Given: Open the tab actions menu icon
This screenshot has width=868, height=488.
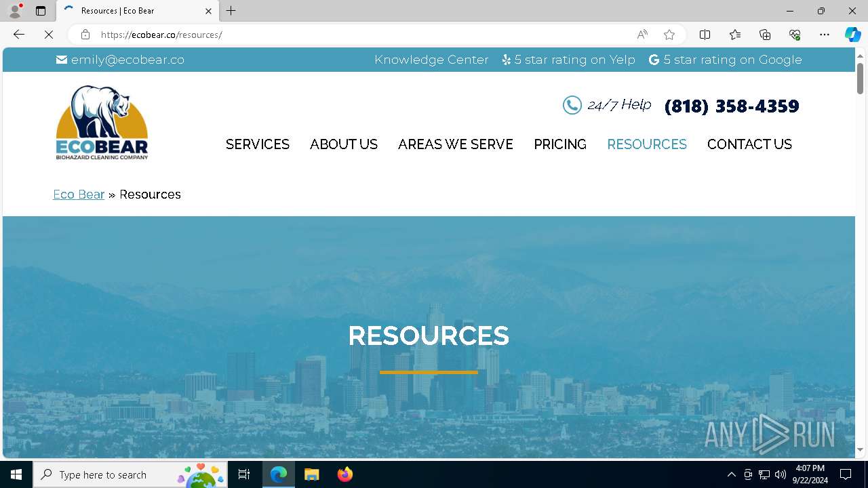Looking at the screenshot, I should click(41, 11).
